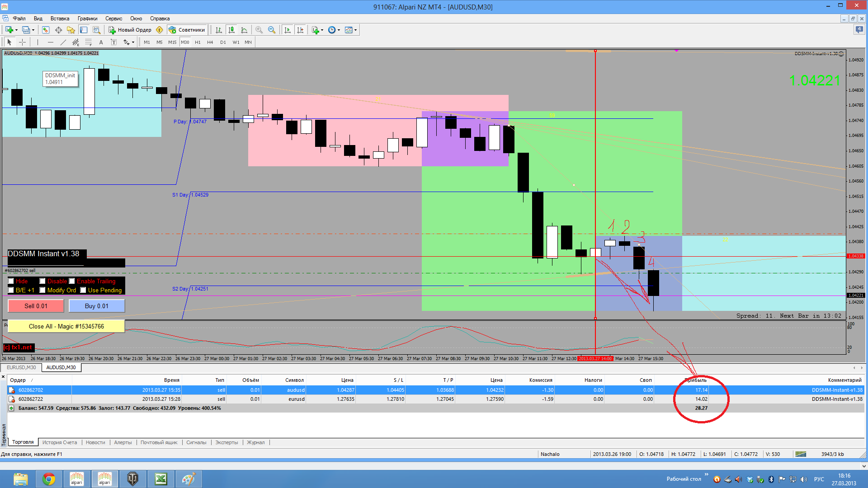Open the Сервис menu
This screenshot has height=488, width=868.
click(x=114, y=19)
